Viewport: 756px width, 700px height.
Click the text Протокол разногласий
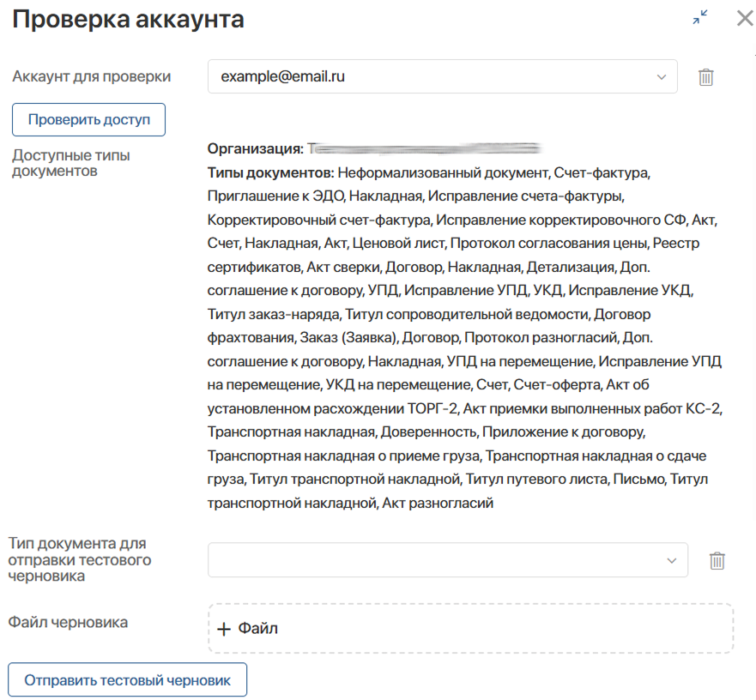pyautogui.click(x=541, y=337)
